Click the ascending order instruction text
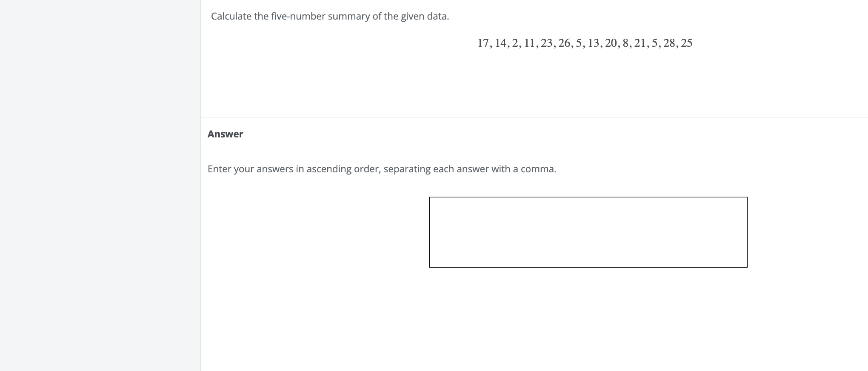 [382, 168]
